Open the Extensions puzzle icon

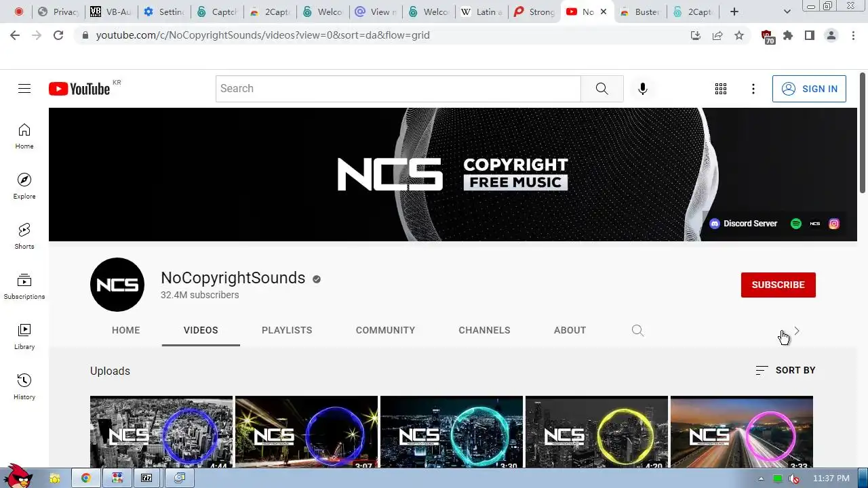(788, 35)
